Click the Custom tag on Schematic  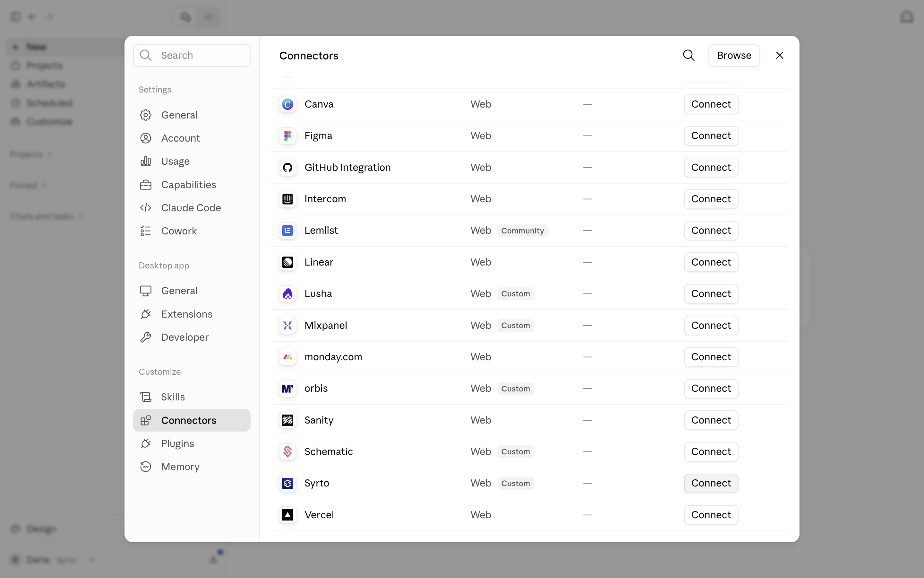[516, 451]
